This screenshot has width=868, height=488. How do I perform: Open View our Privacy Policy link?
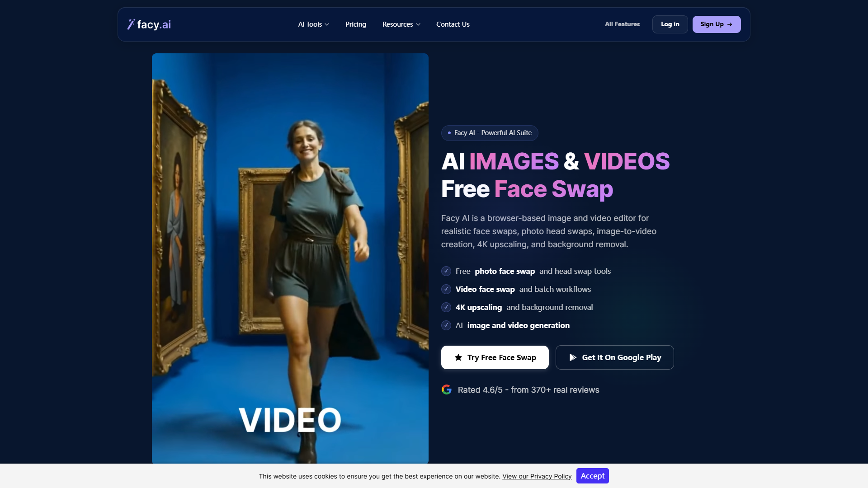537,476
